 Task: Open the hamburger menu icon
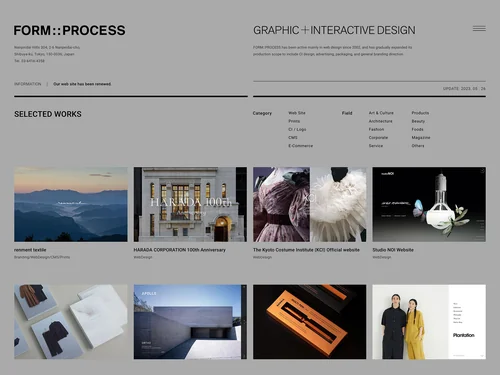pyautogui.click(x=479, y=29)
